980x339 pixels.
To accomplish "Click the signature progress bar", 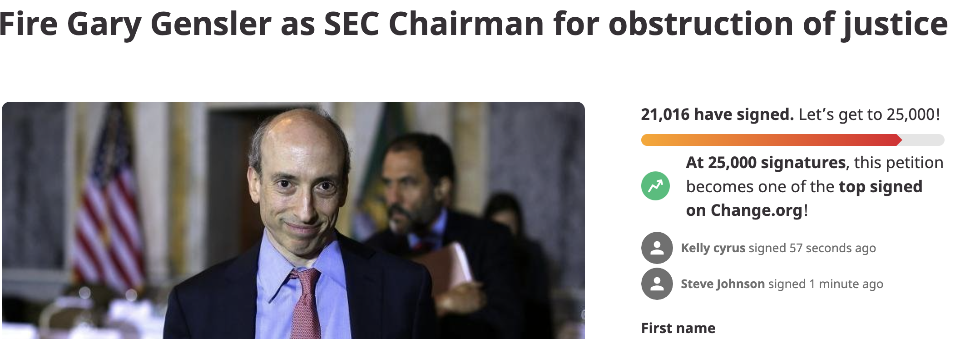I will [x=792, y=140].
